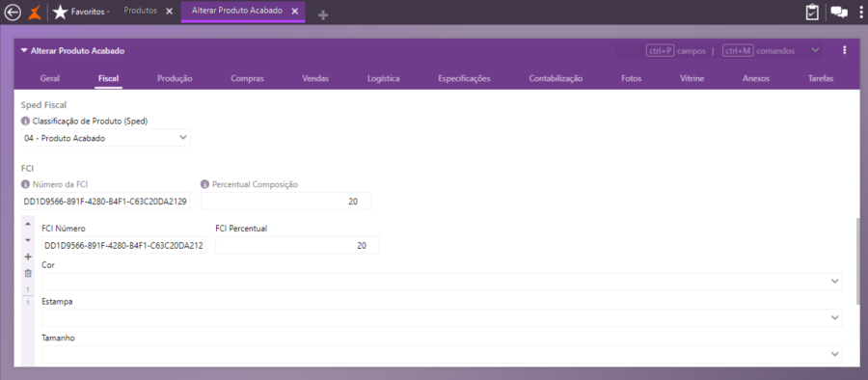Screen dimensions: 868x380
Task: Go to the Vendas tab
Action: pos(315,79)
